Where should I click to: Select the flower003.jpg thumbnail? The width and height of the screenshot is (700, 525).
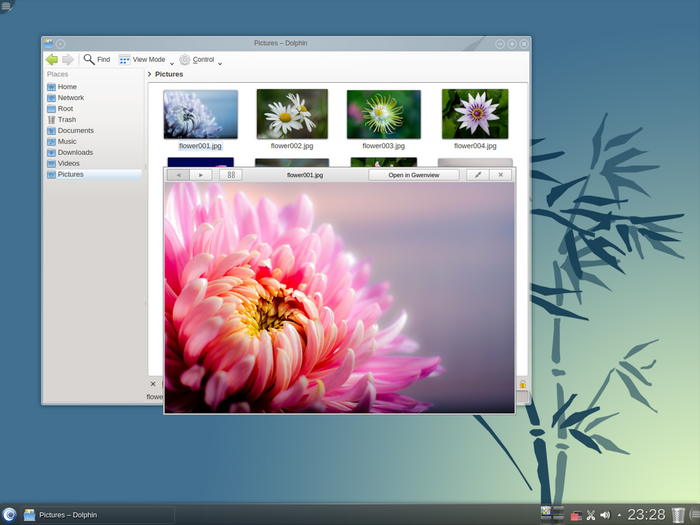(x=383, y=114)
